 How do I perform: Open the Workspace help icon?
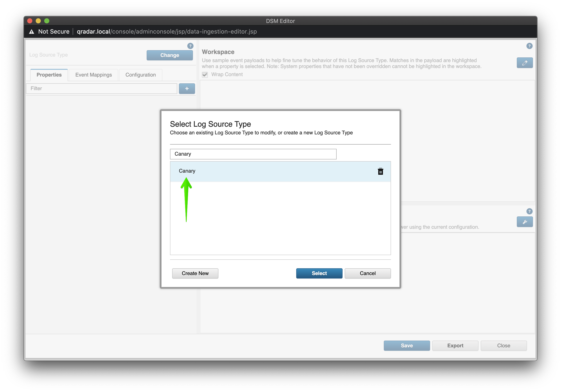(x=529, y=46)
